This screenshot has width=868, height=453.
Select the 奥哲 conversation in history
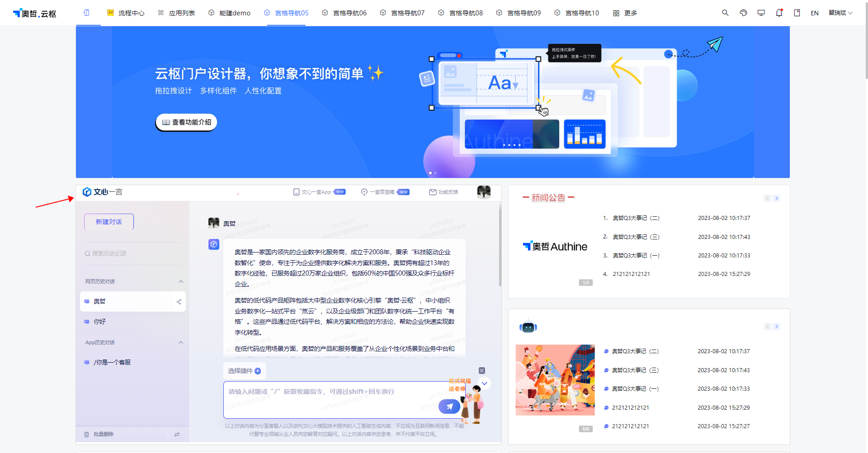[x=133, y=301]
